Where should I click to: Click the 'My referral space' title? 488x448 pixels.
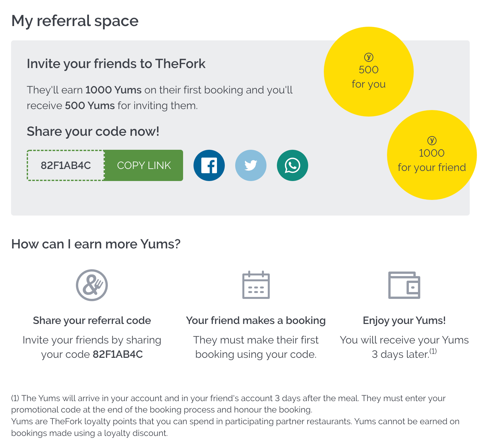[75, 21]
